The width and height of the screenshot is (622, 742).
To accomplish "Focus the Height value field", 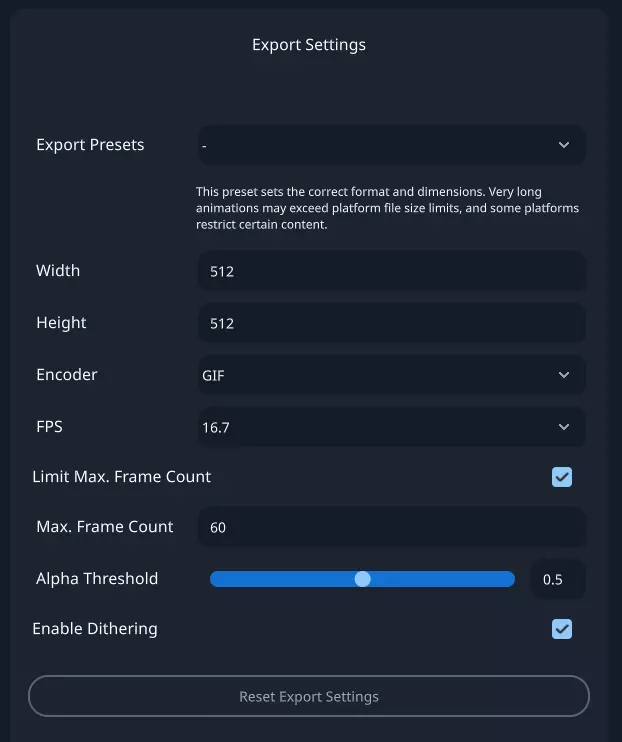I will coord(390,323).
